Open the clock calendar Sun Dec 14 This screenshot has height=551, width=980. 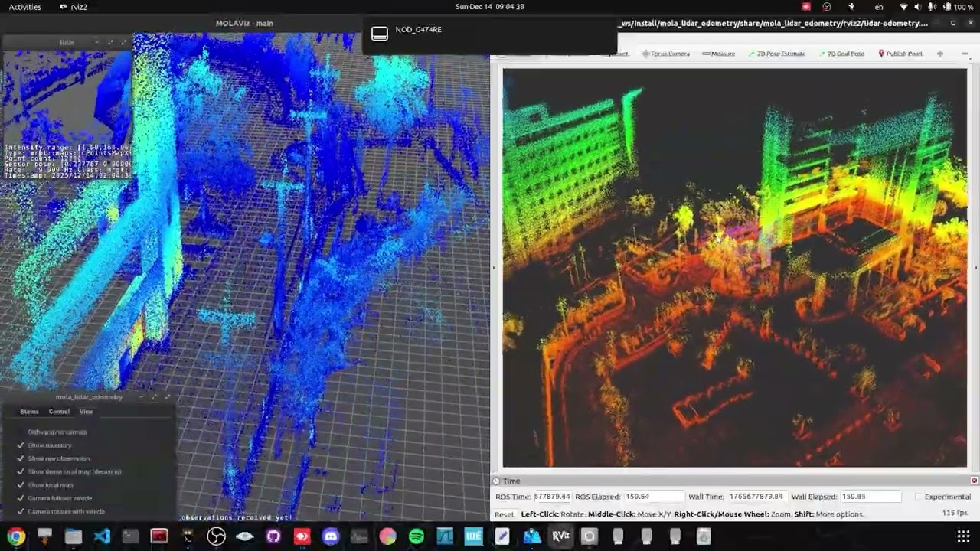click(489, 7)
